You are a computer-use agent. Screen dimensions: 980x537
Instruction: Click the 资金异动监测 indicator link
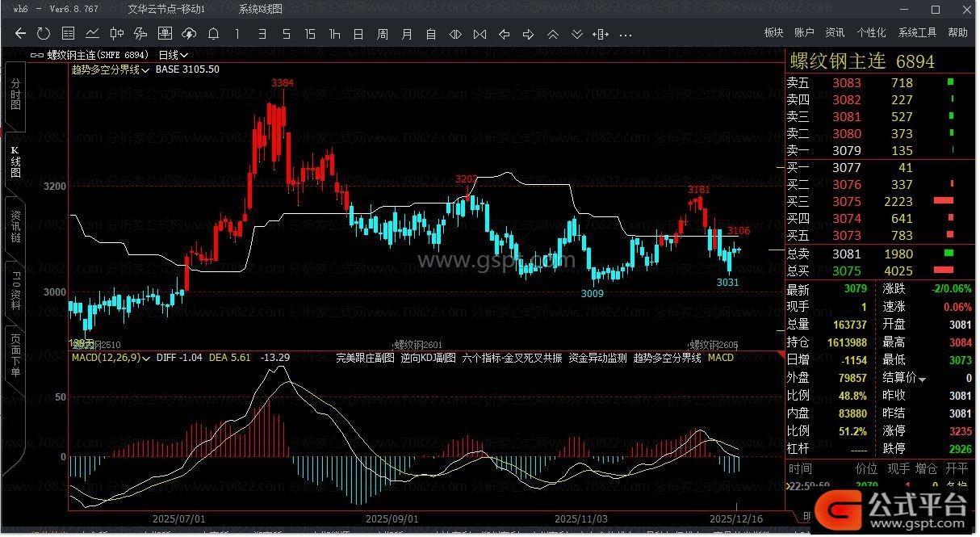click(597, 357)
